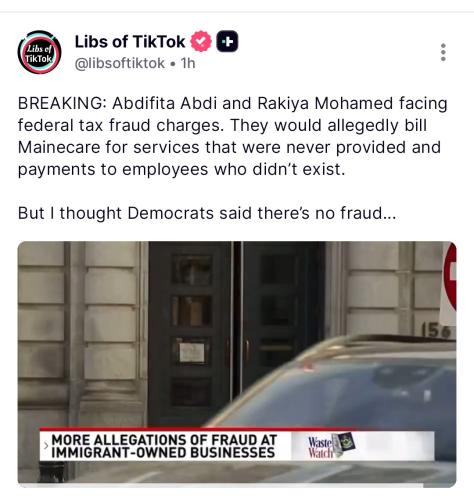Tap the dark plus badge icon
The height and width of the screenshot is (500, 474).
227,41
